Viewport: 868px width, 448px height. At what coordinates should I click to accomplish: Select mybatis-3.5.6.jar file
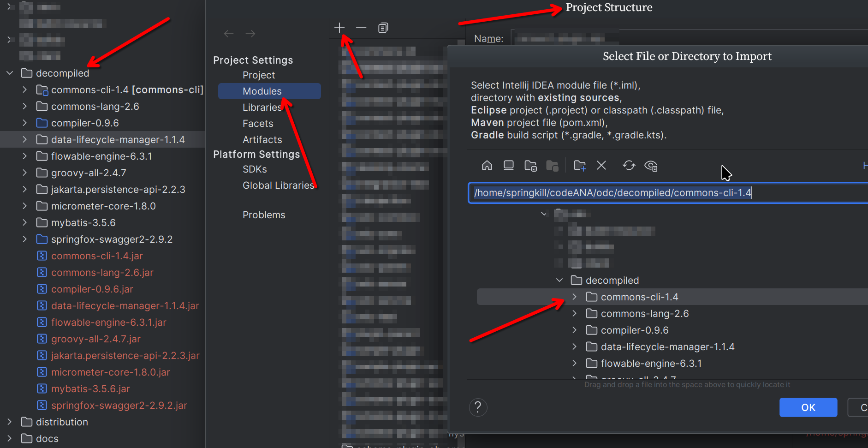[90, 389]
